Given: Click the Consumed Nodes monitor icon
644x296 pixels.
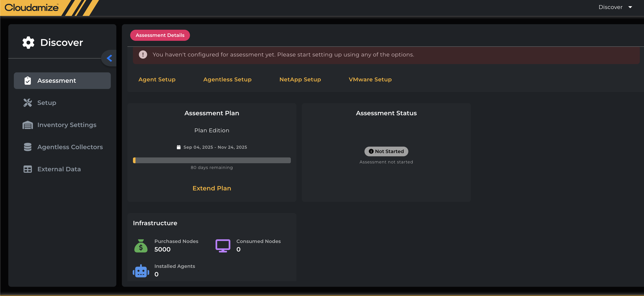Looking at the screenshot, I should (223, 246).
